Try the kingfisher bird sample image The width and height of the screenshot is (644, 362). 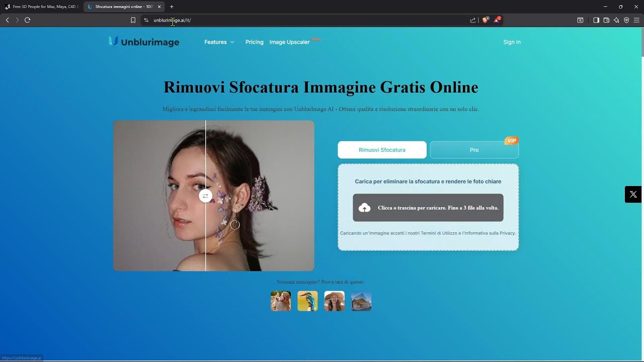307,301
